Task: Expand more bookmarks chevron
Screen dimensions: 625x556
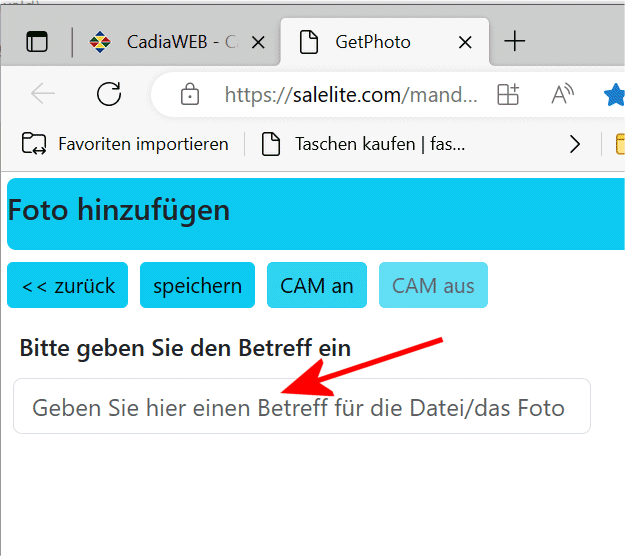Action: coord(574,144)
